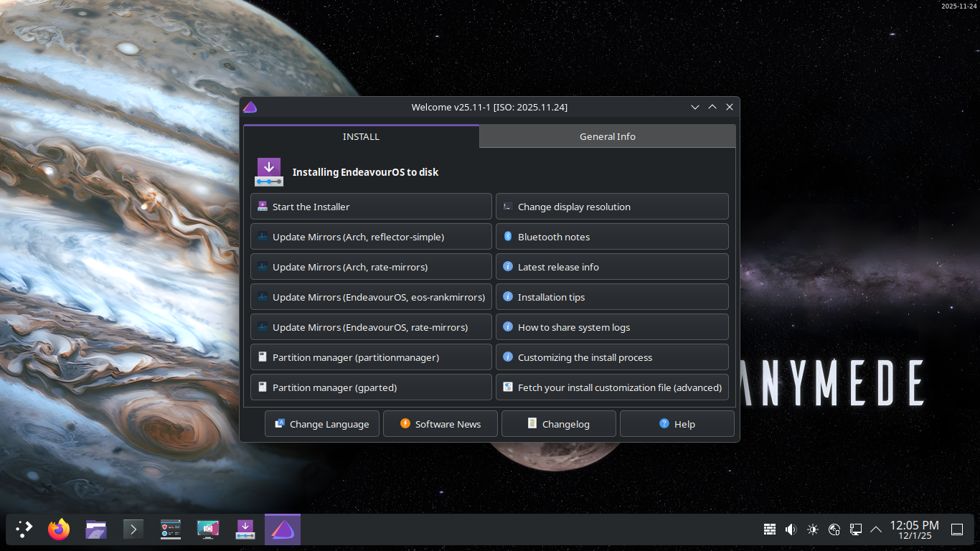Run Update Mirrors (Arch, rate-mirrors)

(x=371, y=267)
